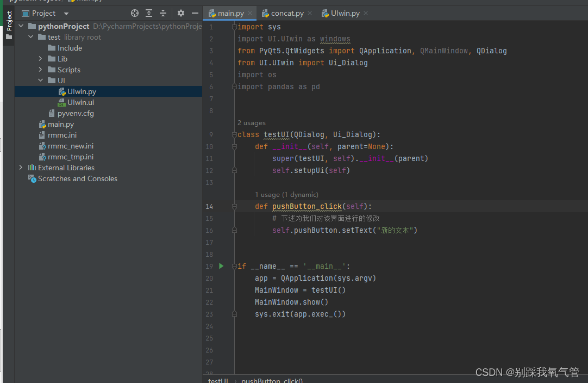The height and width of the screenshot is (383, 588).
Task: Click testUI in the breadcrumb bar
Action: click(218, 380)
